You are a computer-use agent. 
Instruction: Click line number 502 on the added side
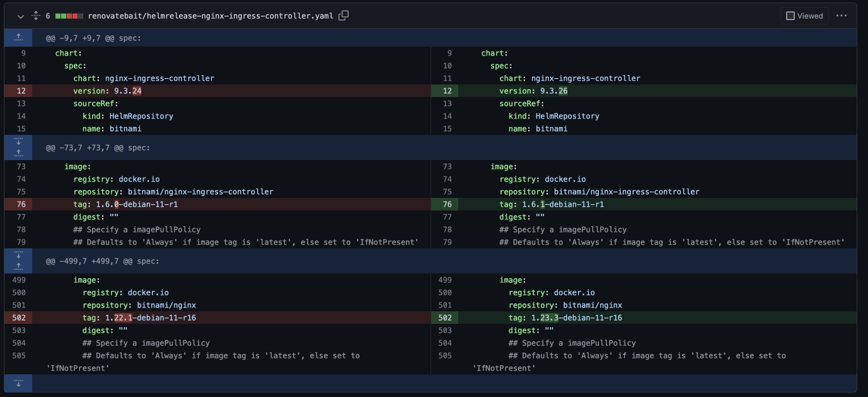click(x=444, y=318)
